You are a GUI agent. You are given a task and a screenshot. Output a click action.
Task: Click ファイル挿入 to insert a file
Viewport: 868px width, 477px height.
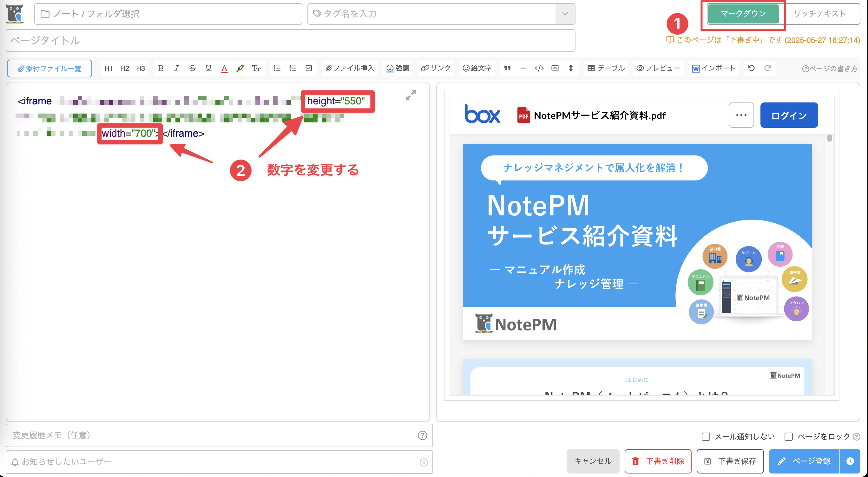pos(350,69)
